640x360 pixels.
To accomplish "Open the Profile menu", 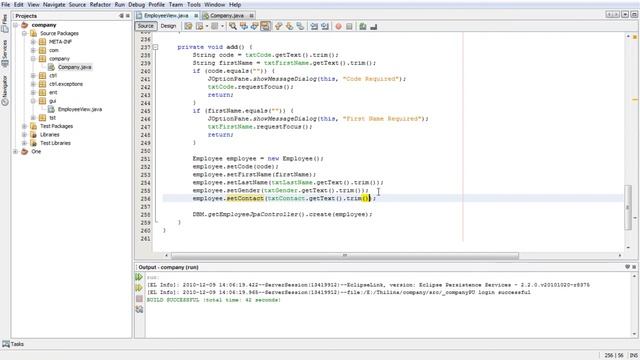I will 156,4.
